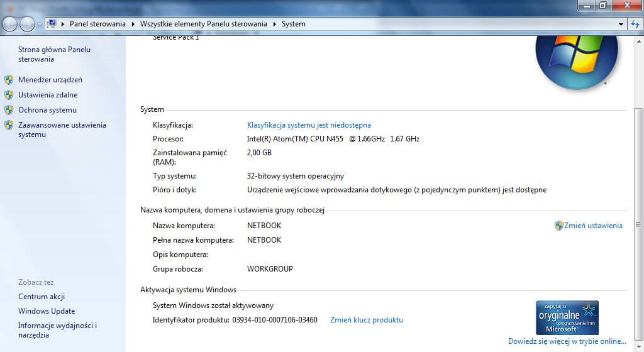This screenshot has height=352, width=644.
Task: Click the refresh button beside address bar
Action: pyautogui.click(x=635, y=25)
